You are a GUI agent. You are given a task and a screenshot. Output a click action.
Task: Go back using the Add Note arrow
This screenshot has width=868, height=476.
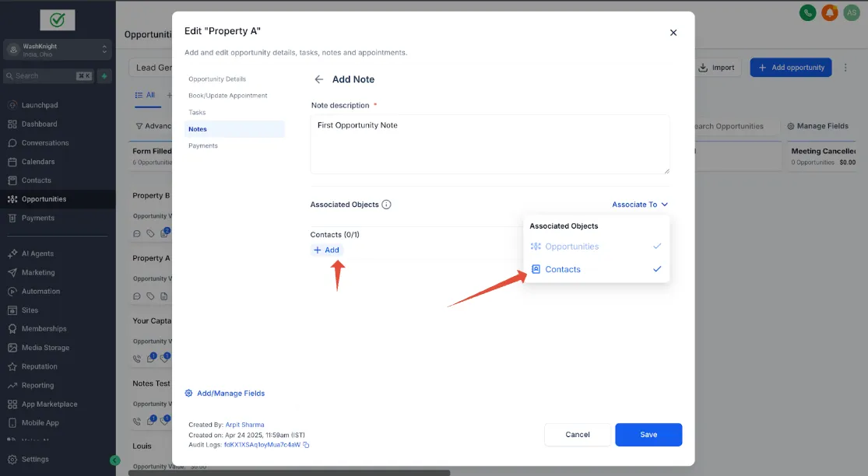click(319, 79)
